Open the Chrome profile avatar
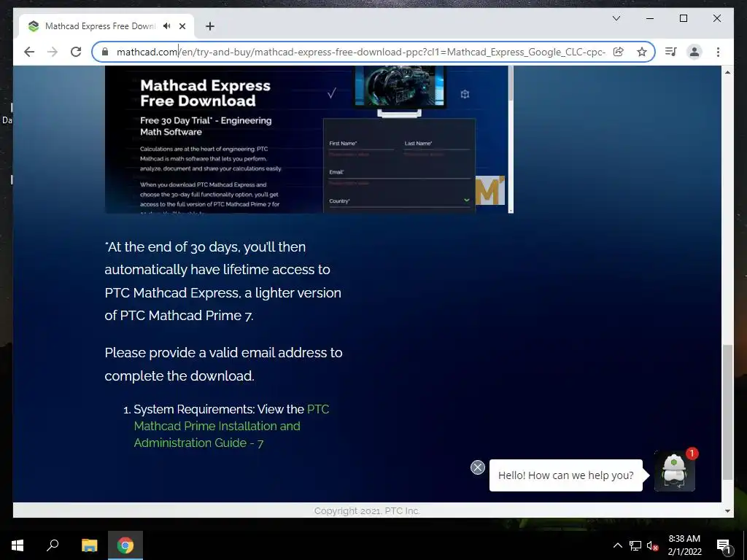 tap(694, 52)
